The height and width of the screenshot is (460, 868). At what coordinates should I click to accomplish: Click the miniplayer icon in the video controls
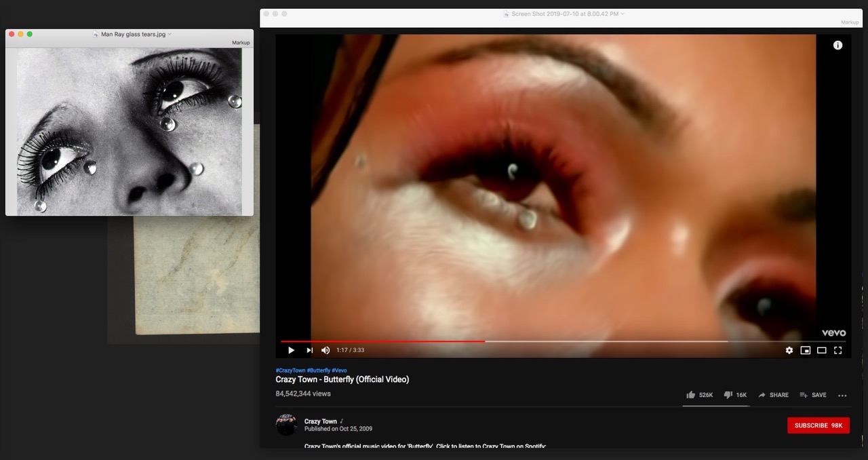click(806, 350)
